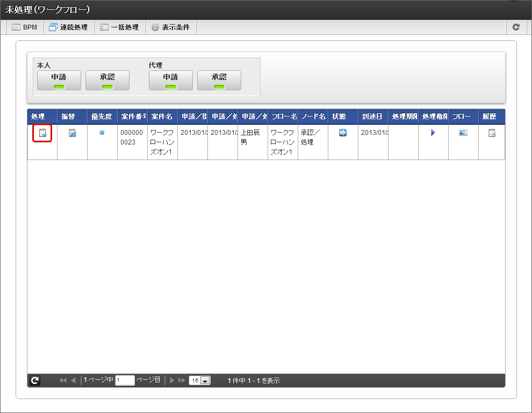The width and height of the screenshot is (532, 413).
Task: Reload the list using the pager refresh icon
Action: coord(34,380)
